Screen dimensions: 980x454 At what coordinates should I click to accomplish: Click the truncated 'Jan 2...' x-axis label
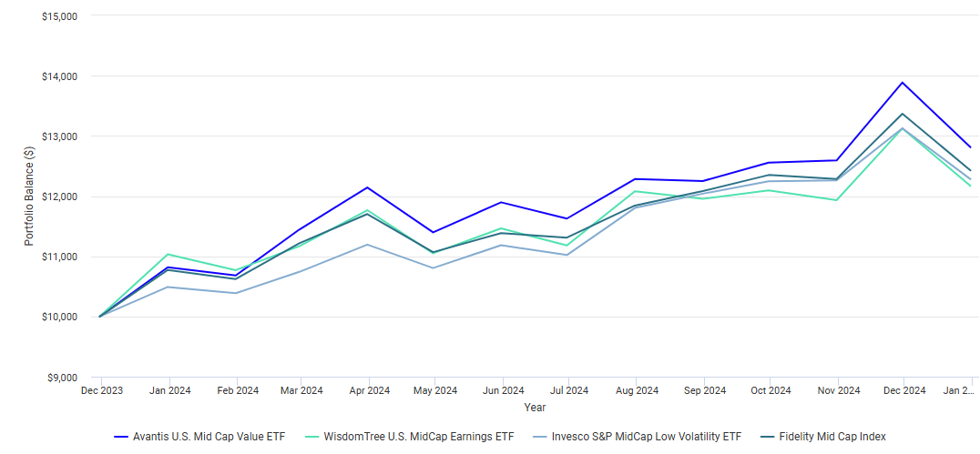958,391
